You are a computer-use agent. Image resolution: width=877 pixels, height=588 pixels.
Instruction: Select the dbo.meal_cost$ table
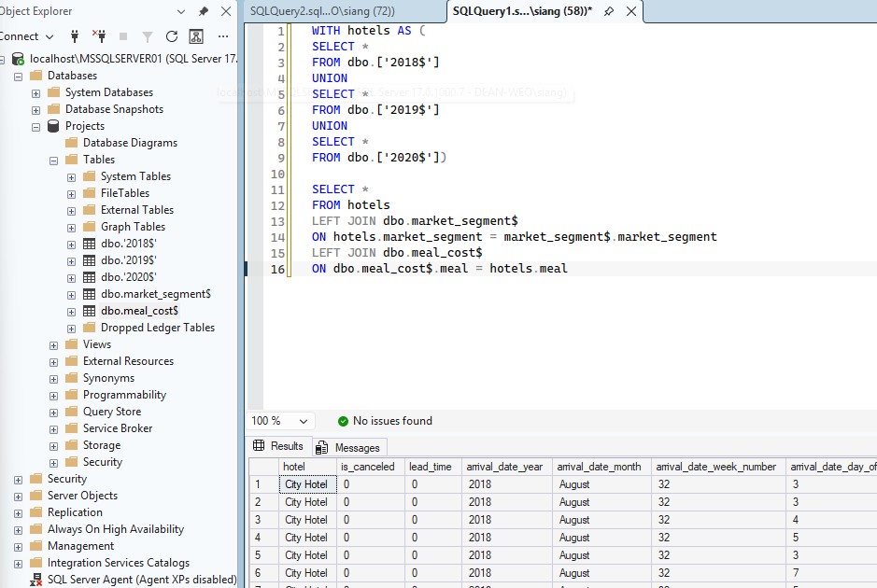[x=139, y=311]
